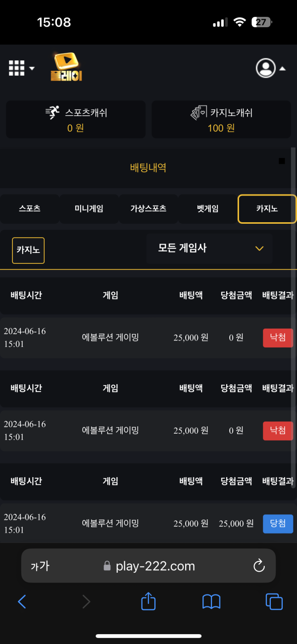Select the 카지노 sub-filter button
The width and height of the screenshot is (297, 644).
pos(28,250)
